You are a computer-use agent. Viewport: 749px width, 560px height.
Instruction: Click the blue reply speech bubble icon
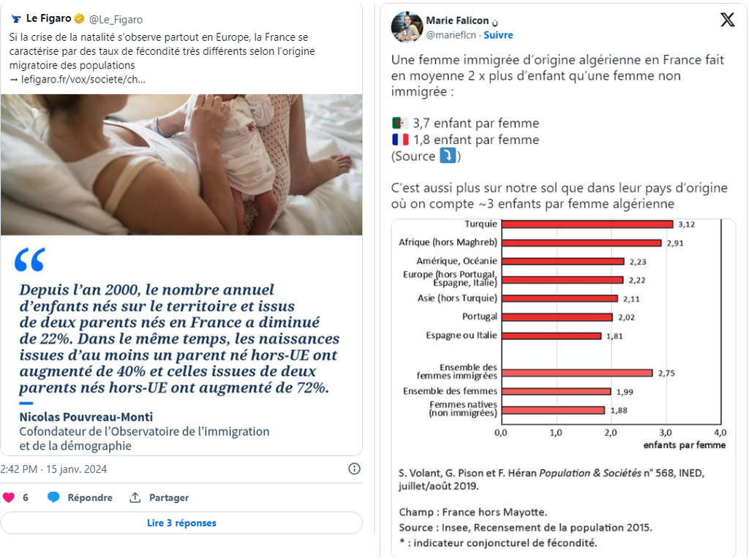(x=53, y=498)
